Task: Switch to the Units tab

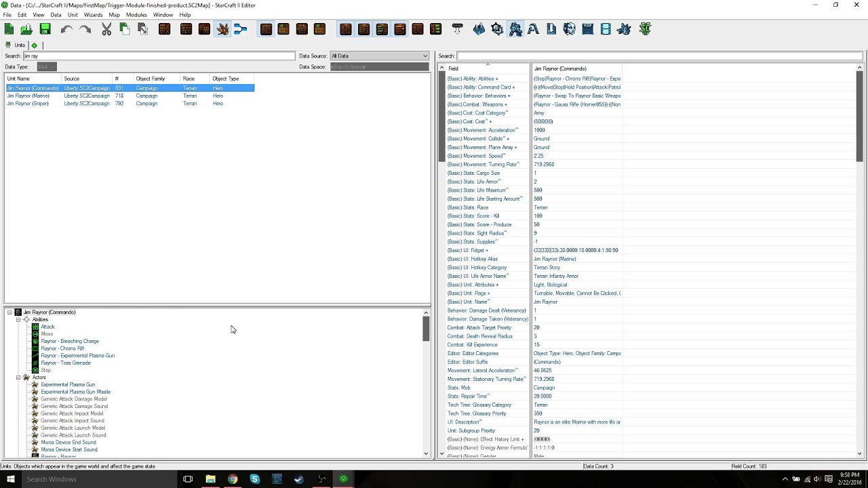Action: pyautogui.click(x=16, y=45)
